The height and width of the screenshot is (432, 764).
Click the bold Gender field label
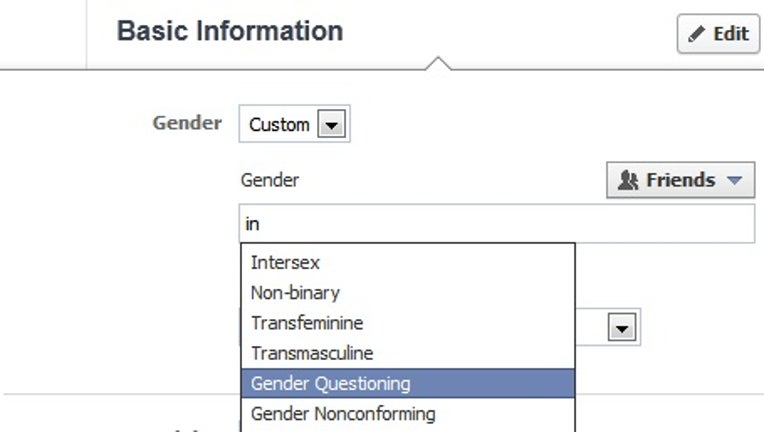(x=187, y=123)
